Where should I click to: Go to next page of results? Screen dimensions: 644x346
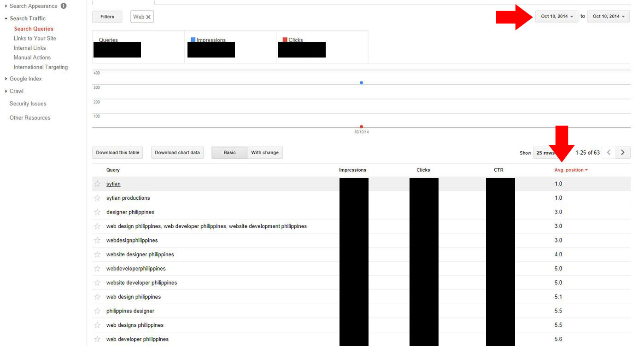(x=623, y=153)
